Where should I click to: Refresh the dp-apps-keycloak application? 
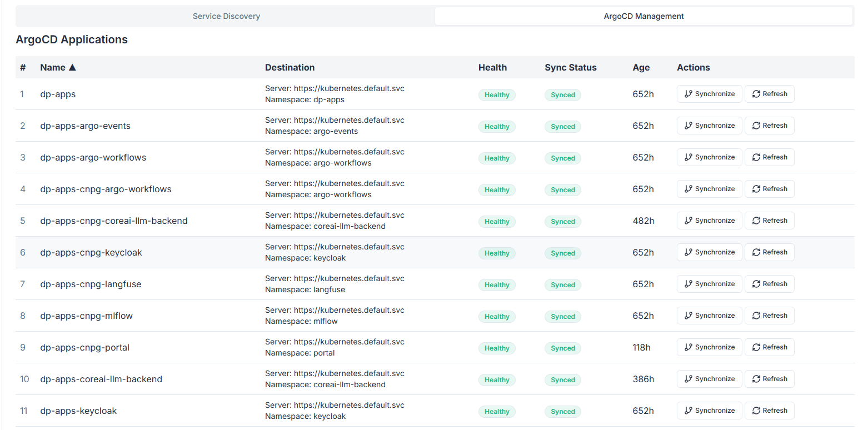tap(769, 411)
